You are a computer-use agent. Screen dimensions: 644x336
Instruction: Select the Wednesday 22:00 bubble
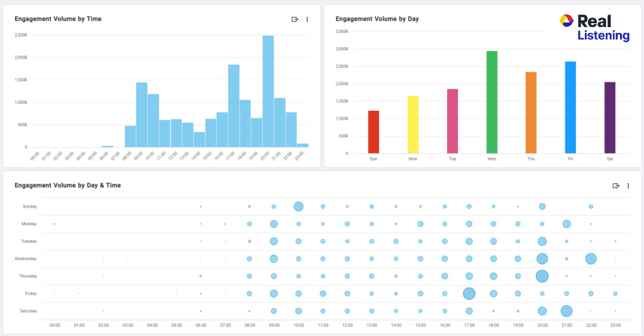point(591,259)
